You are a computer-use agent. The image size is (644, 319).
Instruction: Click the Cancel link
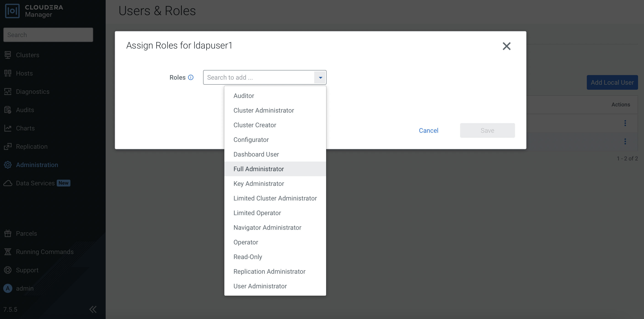[x=429, y=131]
